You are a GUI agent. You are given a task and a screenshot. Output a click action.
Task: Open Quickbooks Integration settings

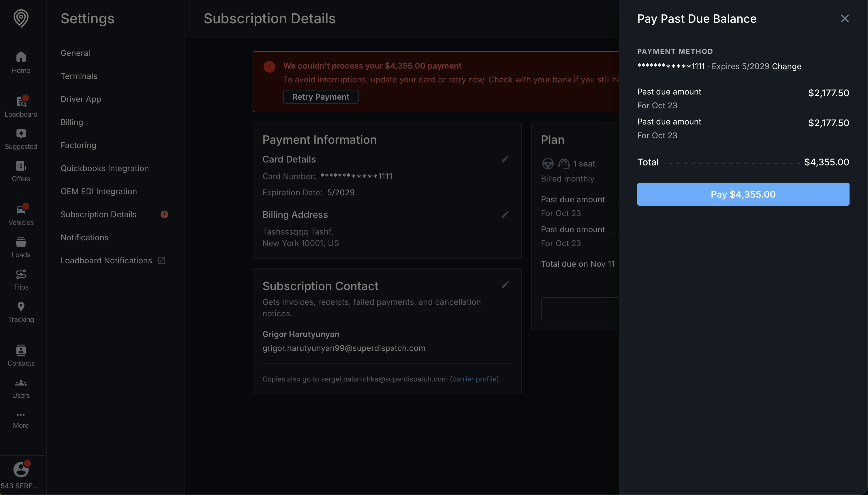[104, 169]
